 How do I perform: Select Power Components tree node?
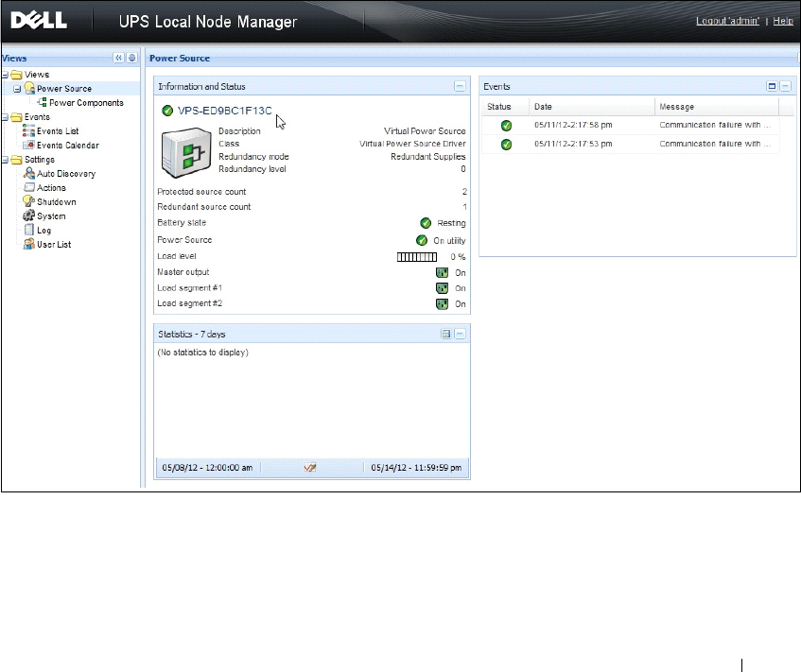(x=85, y=103)
